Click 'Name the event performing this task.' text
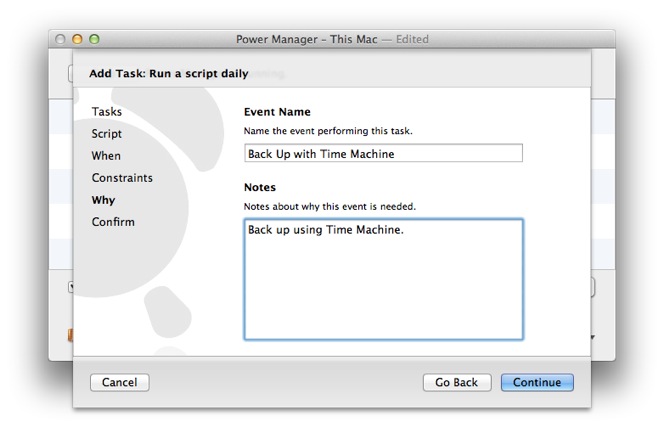This screenshot has width=664, height=428. pos(328,131)
